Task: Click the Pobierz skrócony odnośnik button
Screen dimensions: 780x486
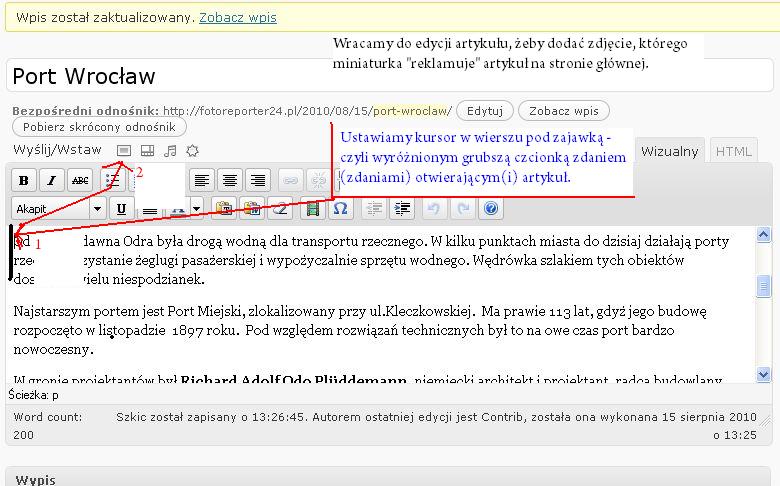Action: [x=99, y=127]
